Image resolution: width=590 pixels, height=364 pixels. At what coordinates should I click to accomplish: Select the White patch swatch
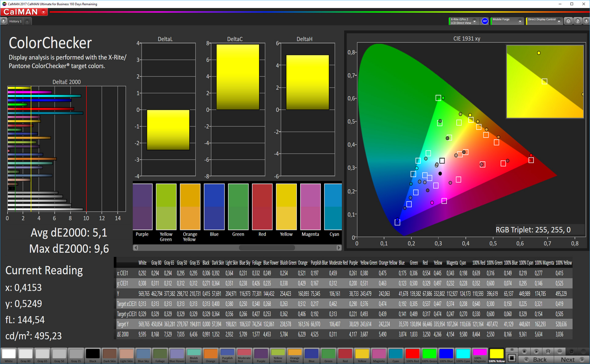click(x=9, y=355)
